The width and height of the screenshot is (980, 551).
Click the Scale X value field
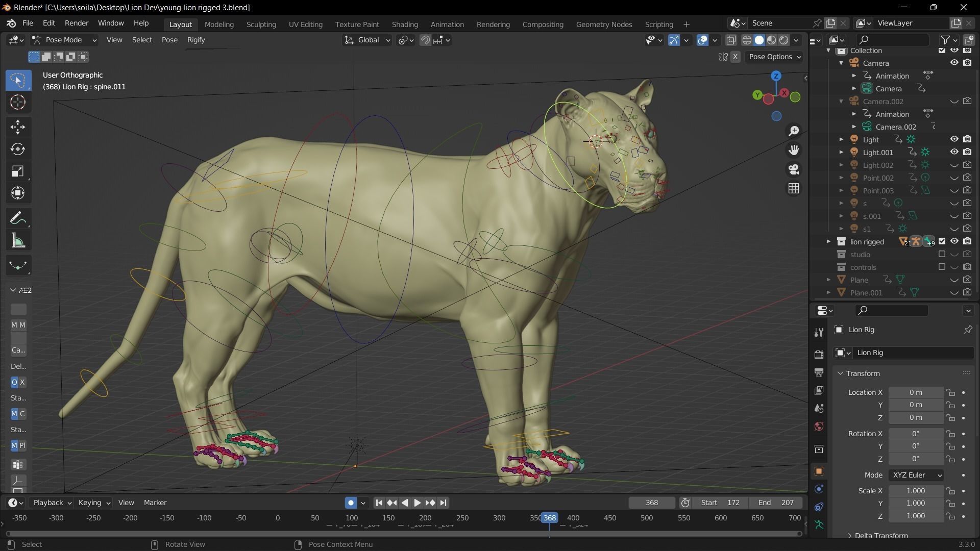tap(916, 491)
